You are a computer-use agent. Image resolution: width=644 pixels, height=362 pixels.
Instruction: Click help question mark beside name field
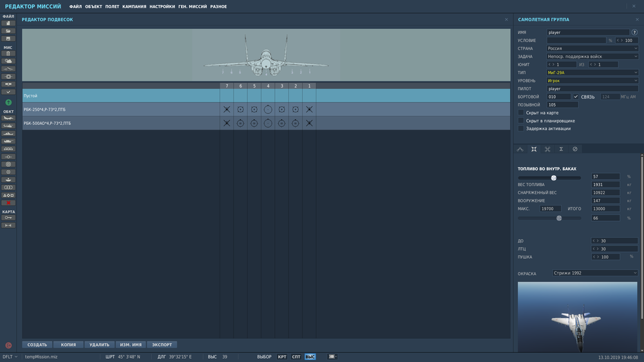[x=634, y=32]
